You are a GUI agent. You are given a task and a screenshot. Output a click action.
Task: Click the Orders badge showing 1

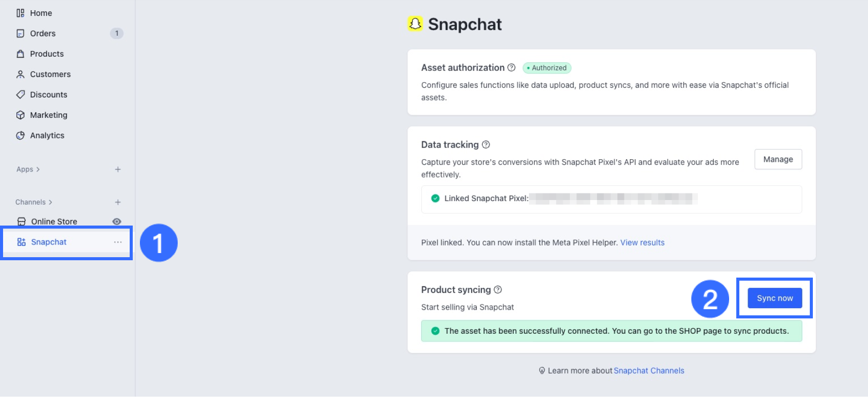coord(116,33)
